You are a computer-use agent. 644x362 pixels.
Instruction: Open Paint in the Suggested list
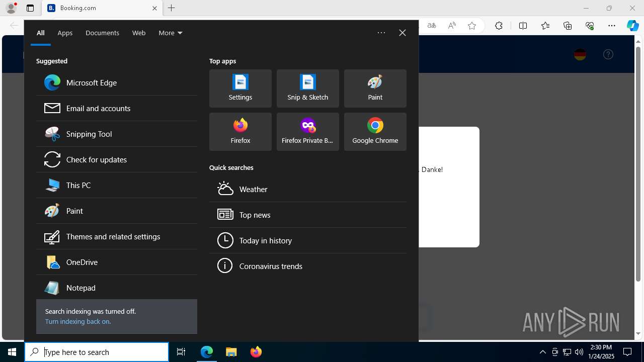117,211
